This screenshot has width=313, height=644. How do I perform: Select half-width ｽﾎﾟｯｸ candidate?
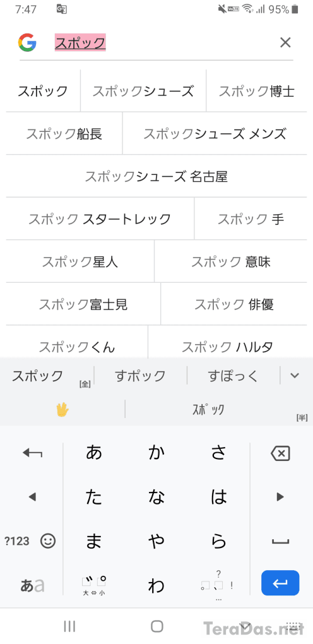click(x=210, y=410)
